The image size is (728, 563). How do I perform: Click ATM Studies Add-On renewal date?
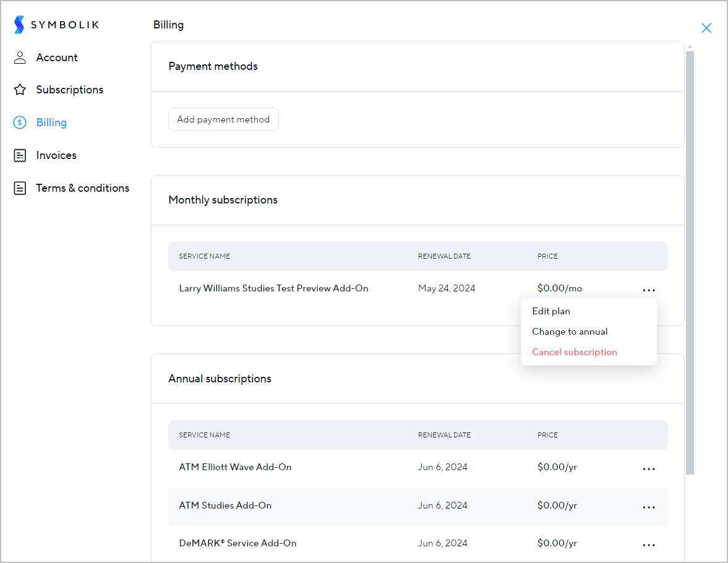pos(442,505)
